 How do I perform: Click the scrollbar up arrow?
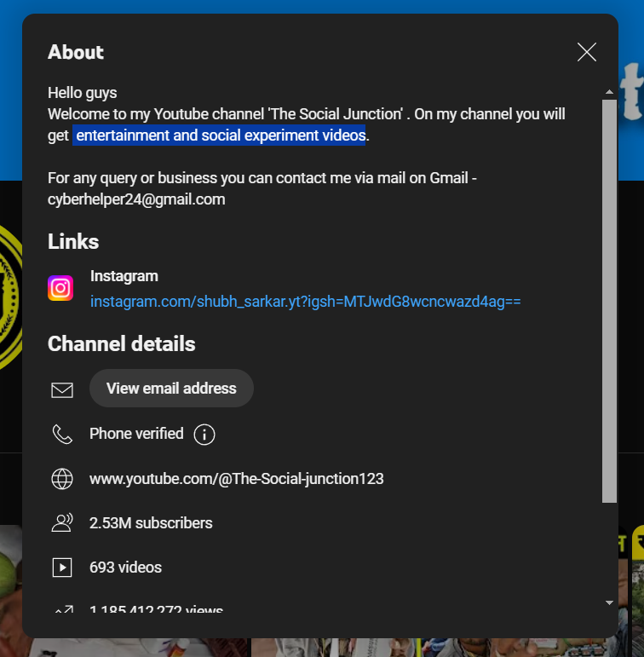pos(609,91)
